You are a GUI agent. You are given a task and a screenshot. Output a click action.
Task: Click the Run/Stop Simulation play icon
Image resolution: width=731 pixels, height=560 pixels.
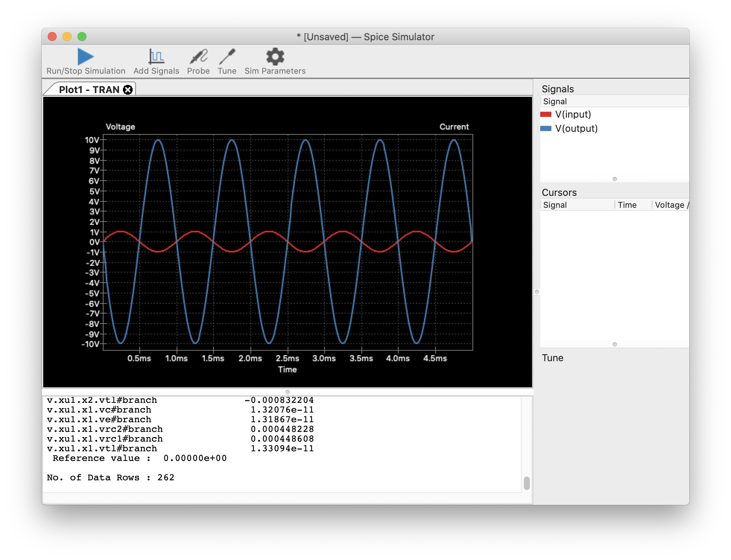click(x=85, y=57)
